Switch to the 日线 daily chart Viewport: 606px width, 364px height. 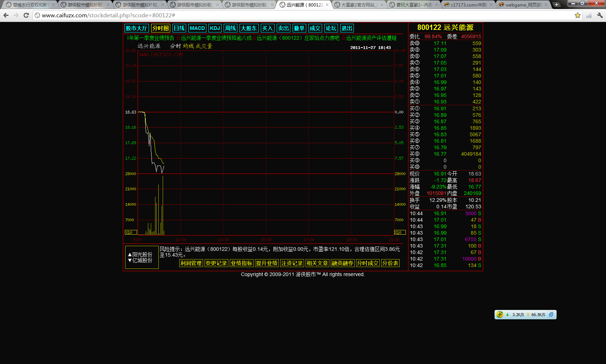pos(179,28)
